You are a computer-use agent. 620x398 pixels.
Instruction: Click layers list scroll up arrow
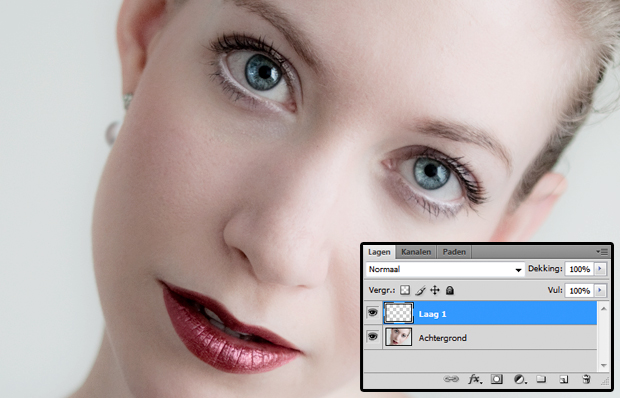click(x=604, y=309)
